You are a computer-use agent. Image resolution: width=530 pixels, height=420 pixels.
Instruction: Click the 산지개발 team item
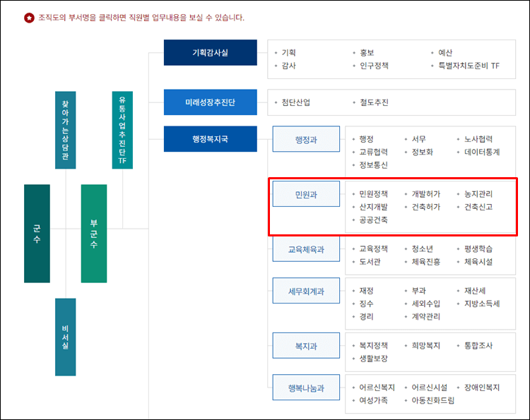pyautogui.click(x=374, y=207)
